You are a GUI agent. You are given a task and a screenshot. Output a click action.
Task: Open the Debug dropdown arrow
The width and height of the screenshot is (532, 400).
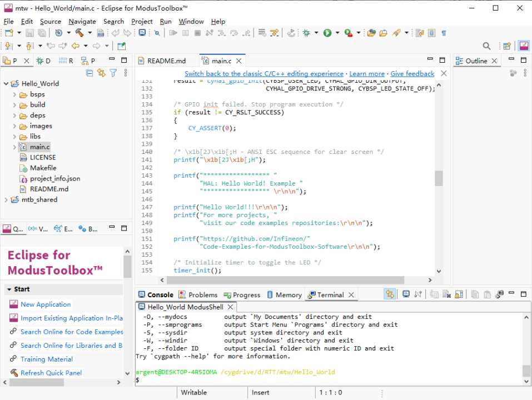point(316,33)
